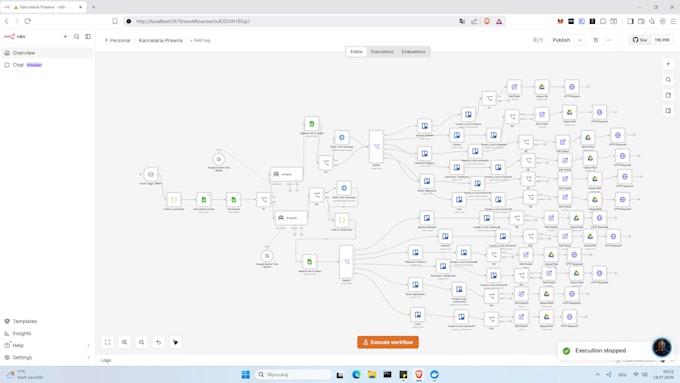Open the Logs panel
Screen dimensions: 680x383
coord(106,360)
